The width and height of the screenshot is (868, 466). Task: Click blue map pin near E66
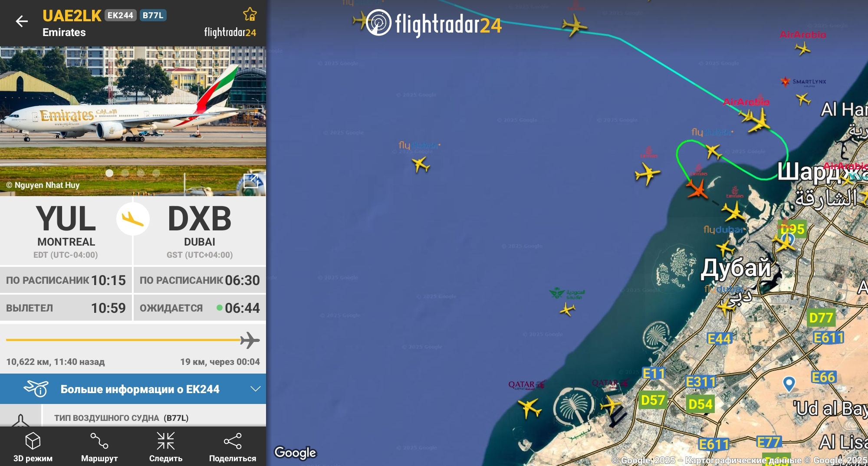click(789, 384)
